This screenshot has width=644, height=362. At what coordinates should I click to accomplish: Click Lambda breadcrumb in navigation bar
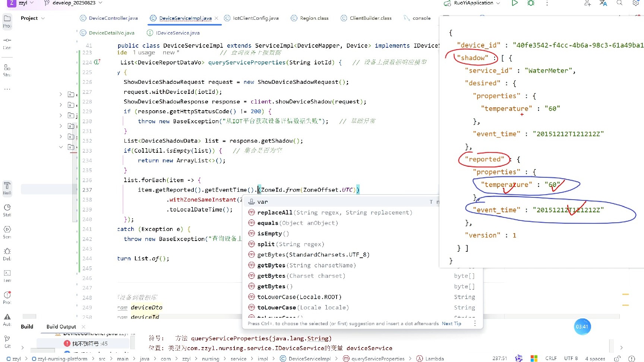click(430, 359)
